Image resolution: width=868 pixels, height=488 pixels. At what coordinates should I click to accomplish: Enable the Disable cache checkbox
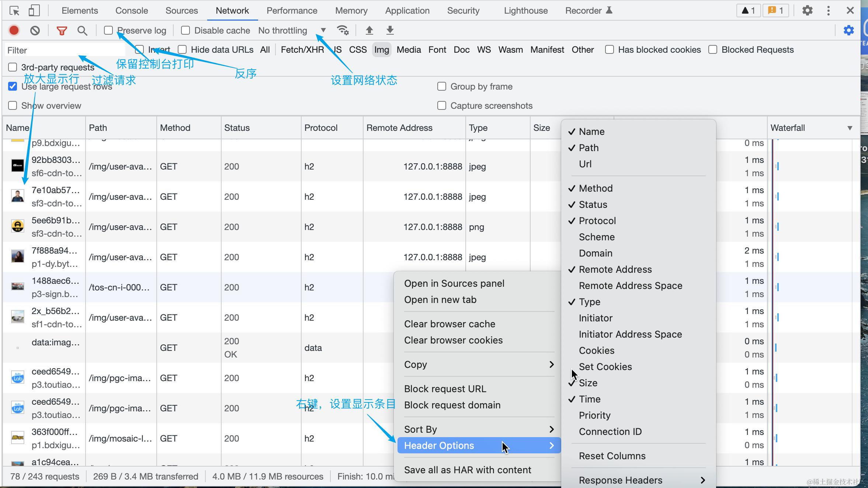pos(185,30)
